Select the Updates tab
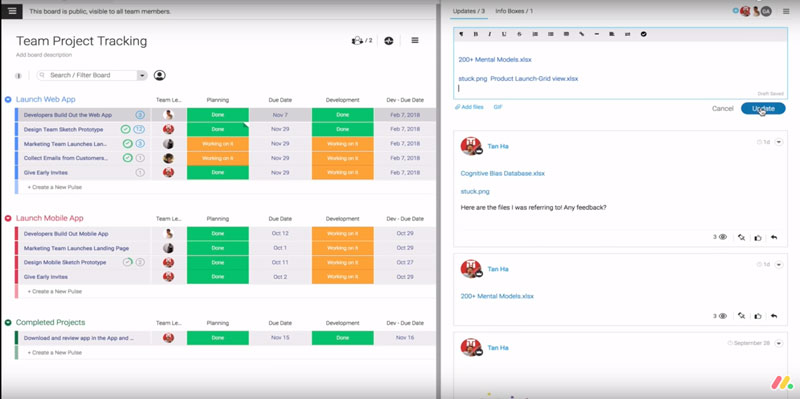The height and width of the screenshot is (399, 800). coord(468,11)
